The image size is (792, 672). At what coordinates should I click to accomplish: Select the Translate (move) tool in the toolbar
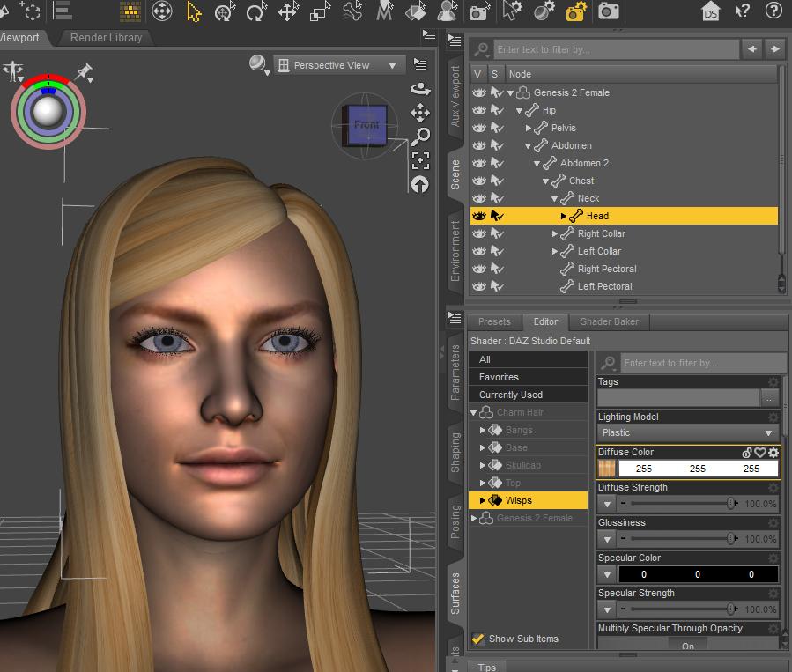pyautogui.click(x=287, y=11)
